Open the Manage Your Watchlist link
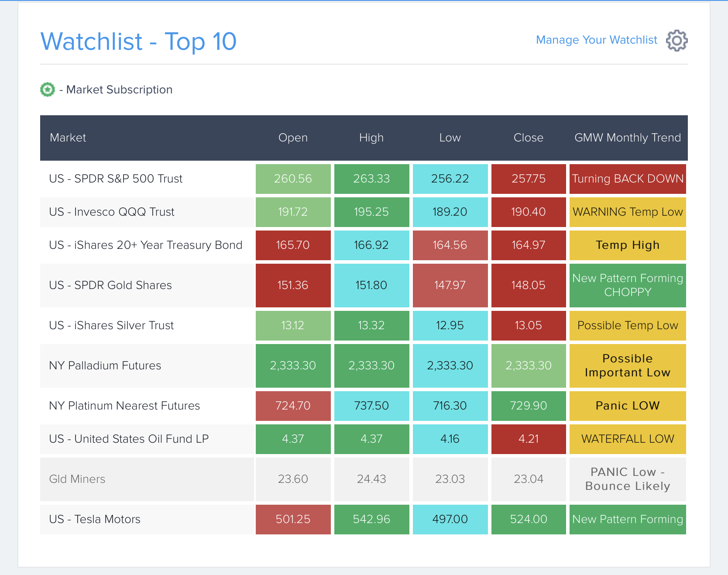 (596, 40)
